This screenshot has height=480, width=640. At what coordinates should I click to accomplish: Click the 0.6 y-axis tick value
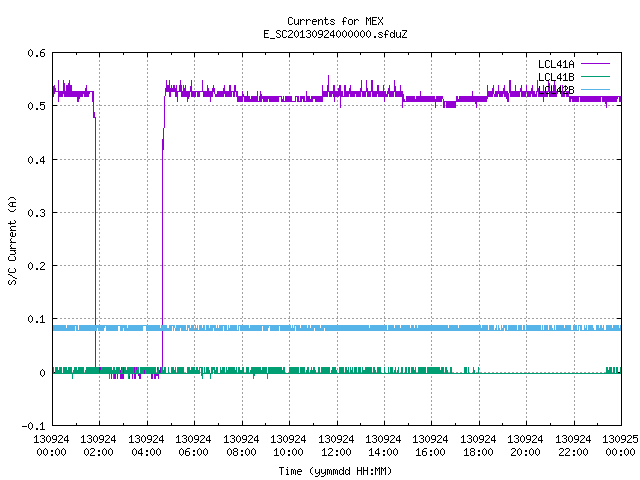[36, 53]
